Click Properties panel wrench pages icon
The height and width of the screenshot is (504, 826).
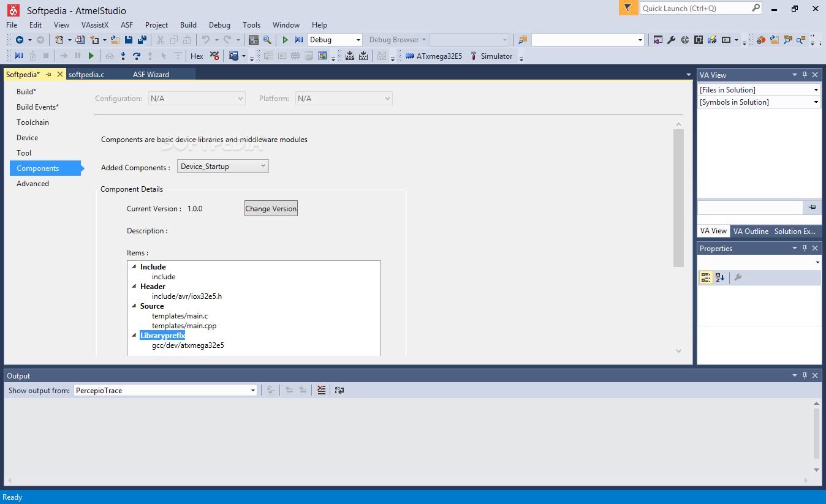738,277
